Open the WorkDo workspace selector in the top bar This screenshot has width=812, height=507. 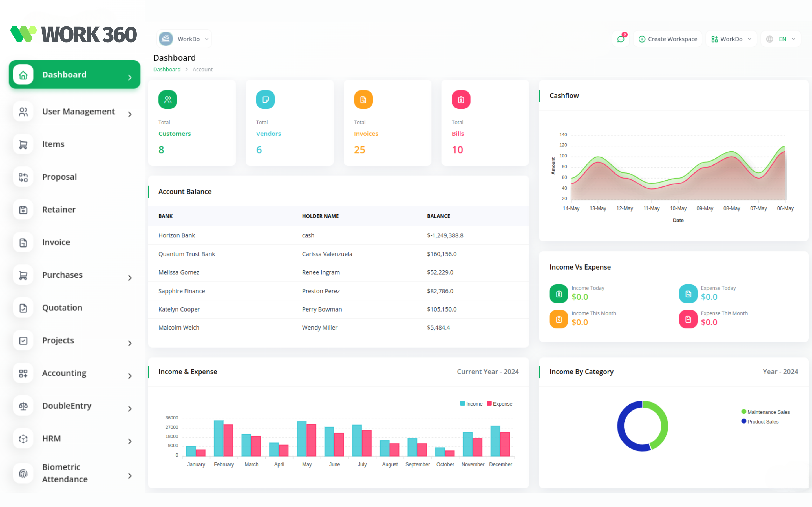click(x=731, y=39)
